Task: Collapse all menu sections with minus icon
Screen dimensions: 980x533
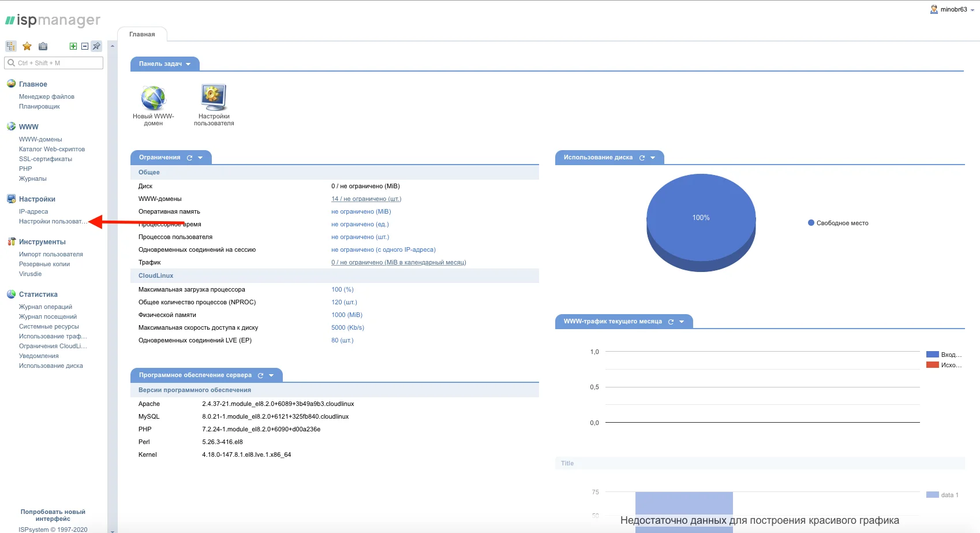Action: pos(85,46)
